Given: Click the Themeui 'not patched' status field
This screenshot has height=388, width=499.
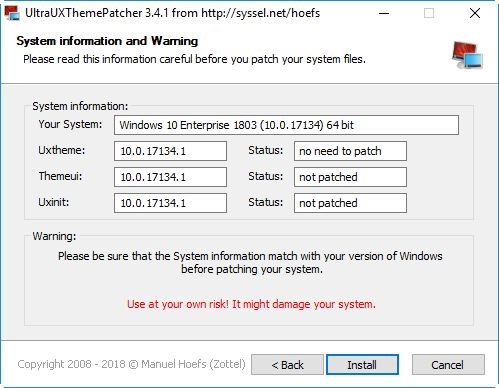Looking at the screenshot, I should pos(350,177).
